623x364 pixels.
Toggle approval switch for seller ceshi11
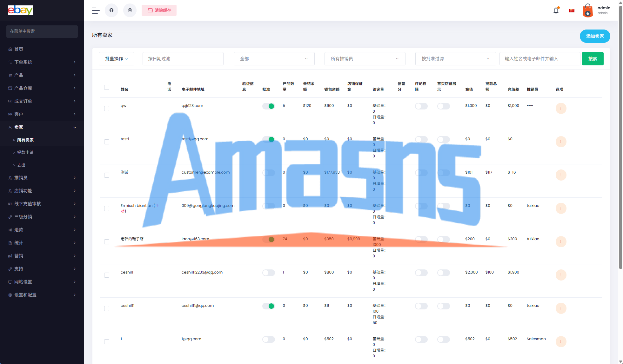pos(268,273)
